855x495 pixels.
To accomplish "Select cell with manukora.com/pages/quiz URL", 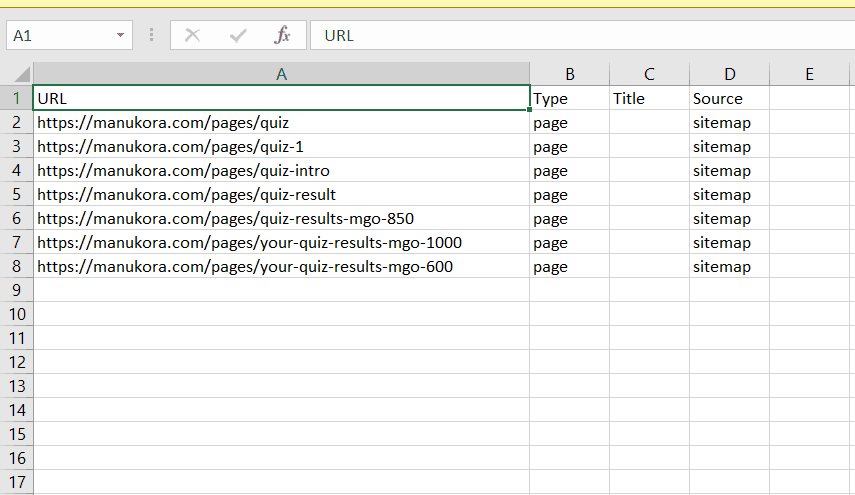I will tap(281, 122).
